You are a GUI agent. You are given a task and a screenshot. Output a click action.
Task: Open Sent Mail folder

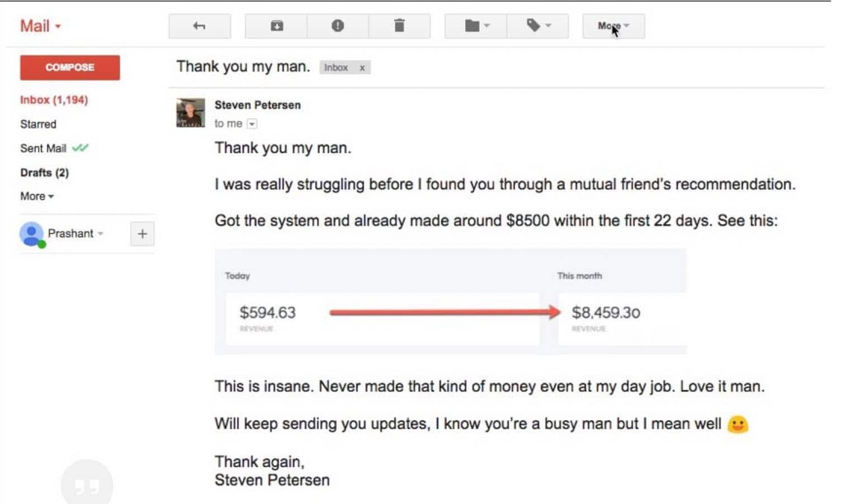[x=43, y=149]
